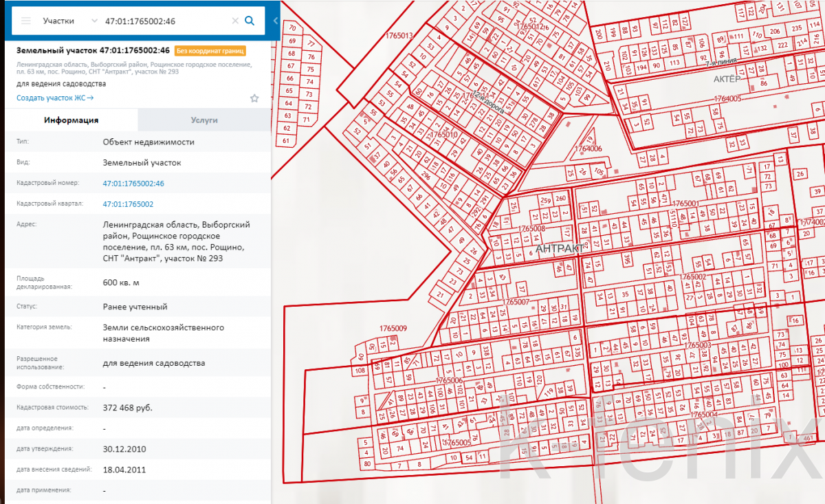Image resolution: width=825 pixels, height=504 pixels.
Task: Click quarter label 1765009 on the map
Action: (393, 329)
